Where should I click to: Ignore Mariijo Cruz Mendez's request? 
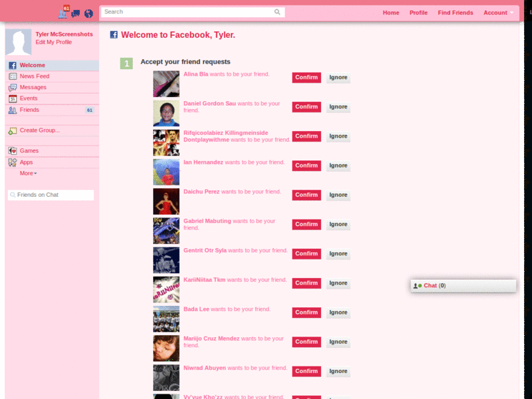[x=338, y=342]
